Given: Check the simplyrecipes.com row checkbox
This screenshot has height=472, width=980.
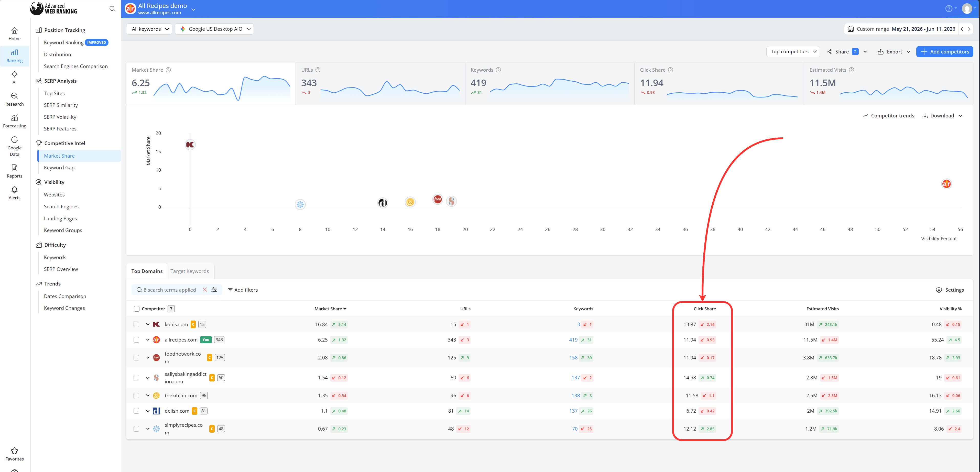Looking at the screenshot, I should (x=137, y=429).
